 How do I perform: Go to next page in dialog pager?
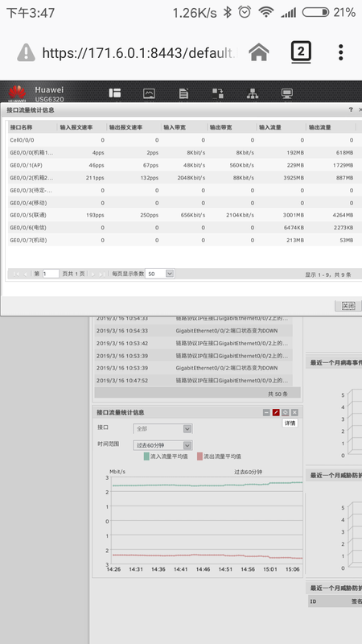coord(93,274)
